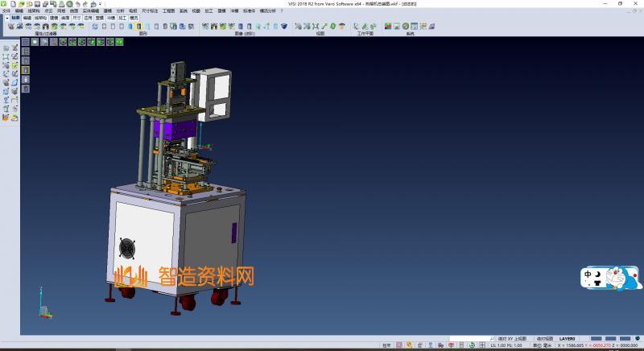Viewport: 644px width, 351px height.
Task: Click the New file icon in quick access toolbar
Action: click(14, 4)
